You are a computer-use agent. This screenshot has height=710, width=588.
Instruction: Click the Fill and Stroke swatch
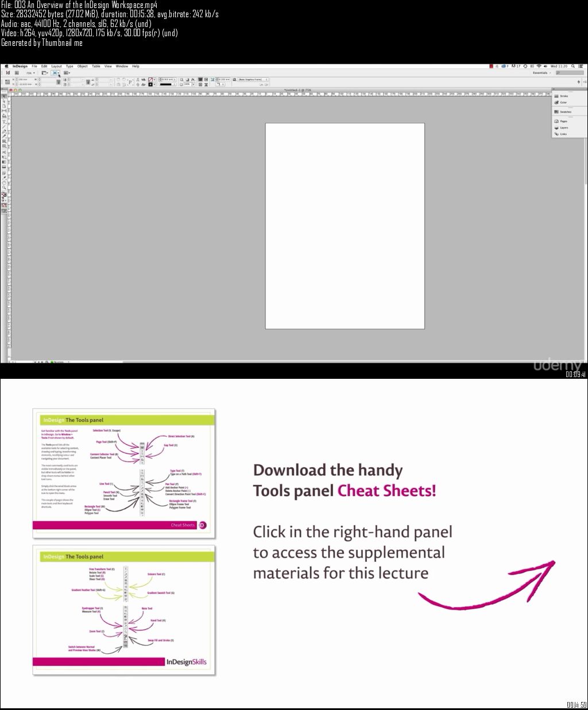pyautogui.click(x=4, y=194)
